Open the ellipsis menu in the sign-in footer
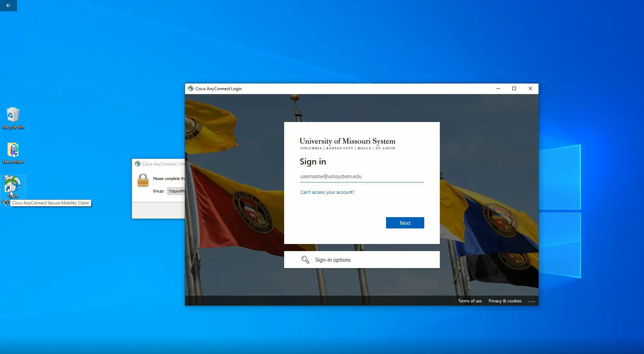 tap(532, 301)
